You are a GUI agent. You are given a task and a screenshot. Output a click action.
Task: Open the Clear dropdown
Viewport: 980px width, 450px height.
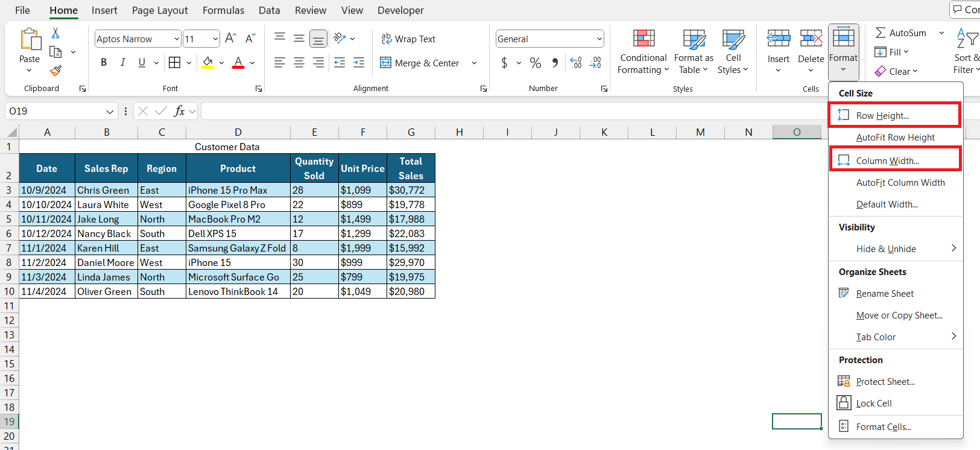(x=896, y=71)
